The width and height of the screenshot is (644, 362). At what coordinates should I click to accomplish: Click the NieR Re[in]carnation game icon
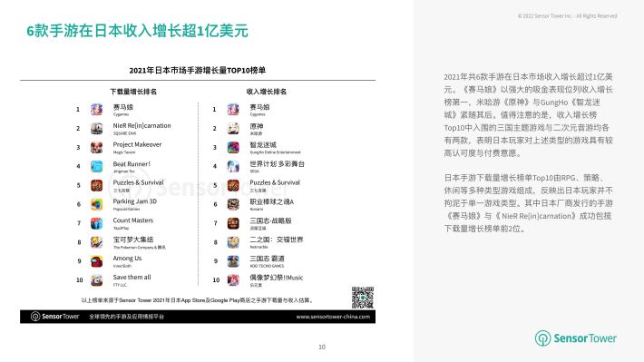[x=96, y=129]
